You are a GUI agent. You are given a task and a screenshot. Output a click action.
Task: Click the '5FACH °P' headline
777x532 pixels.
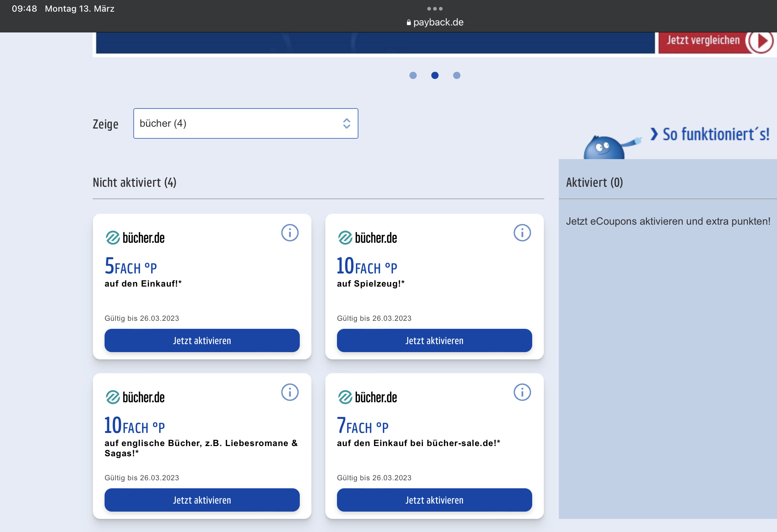click(131, 266)
